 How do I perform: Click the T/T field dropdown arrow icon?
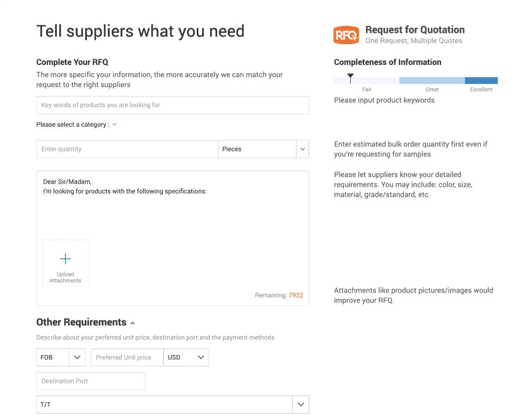[301, 404]
